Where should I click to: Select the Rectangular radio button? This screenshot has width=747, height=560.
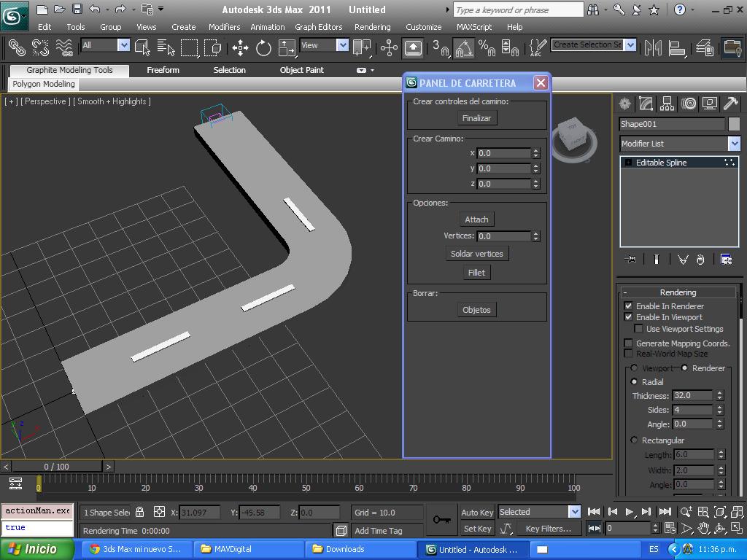click(634, 440)
